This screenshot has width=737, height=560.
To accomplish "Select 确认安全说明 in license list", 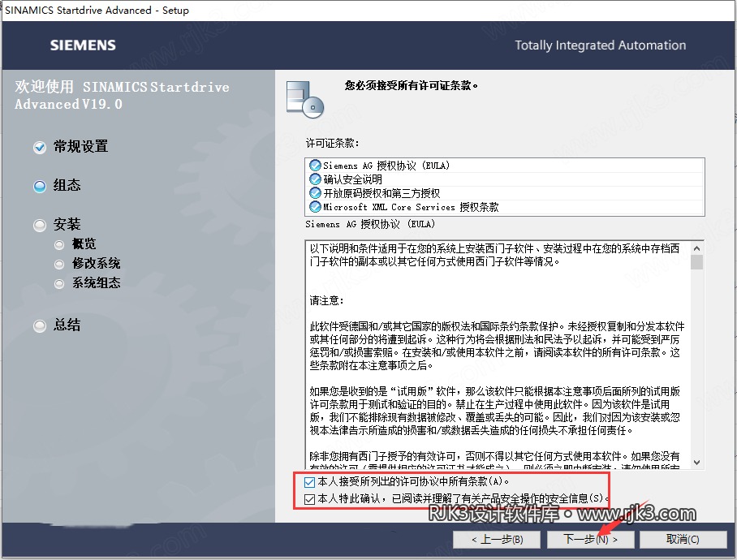I will [504, 179].
